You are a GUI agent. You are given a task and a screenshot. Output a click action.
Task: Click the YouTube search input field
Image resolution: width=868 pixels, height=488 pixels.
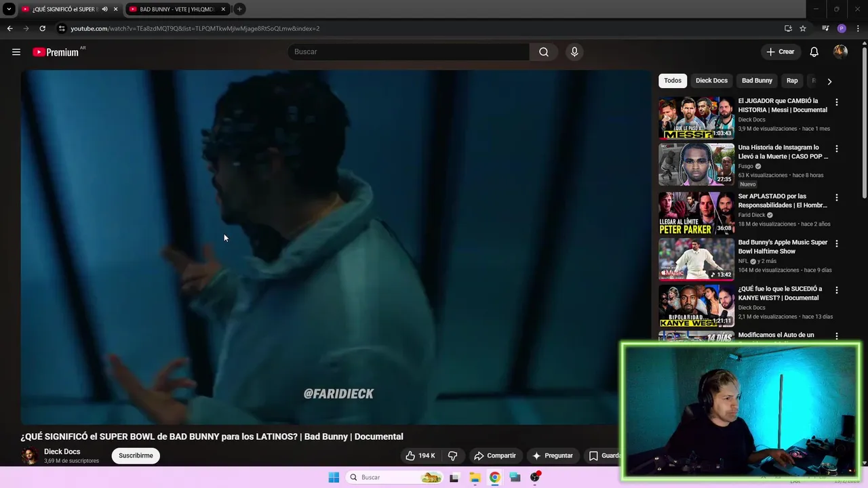click(x=409, y=52)
